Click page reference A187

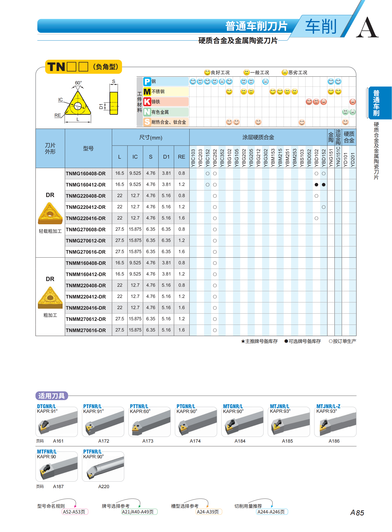[58, 486]
